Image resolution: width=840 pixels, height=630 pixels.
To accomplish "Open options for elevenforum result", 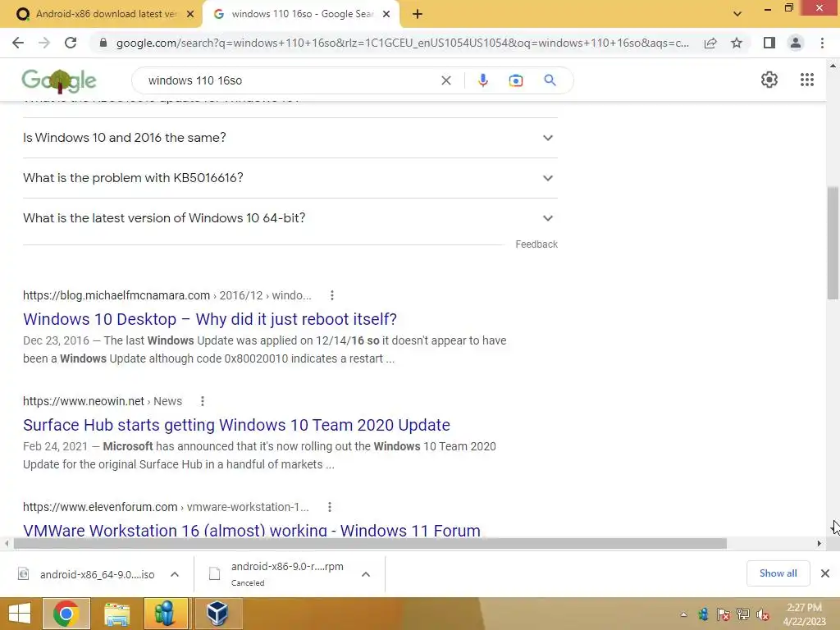I will 330,507.
